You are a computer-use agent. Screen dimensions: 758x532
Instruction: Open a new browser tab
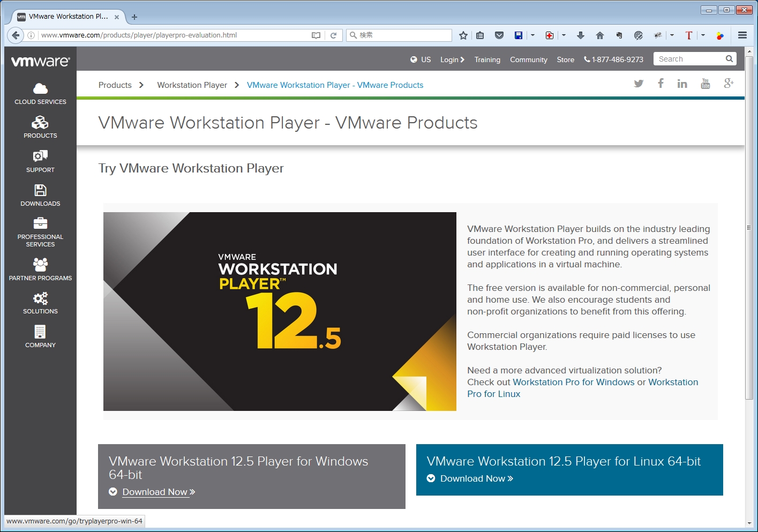tap(134, 17)
